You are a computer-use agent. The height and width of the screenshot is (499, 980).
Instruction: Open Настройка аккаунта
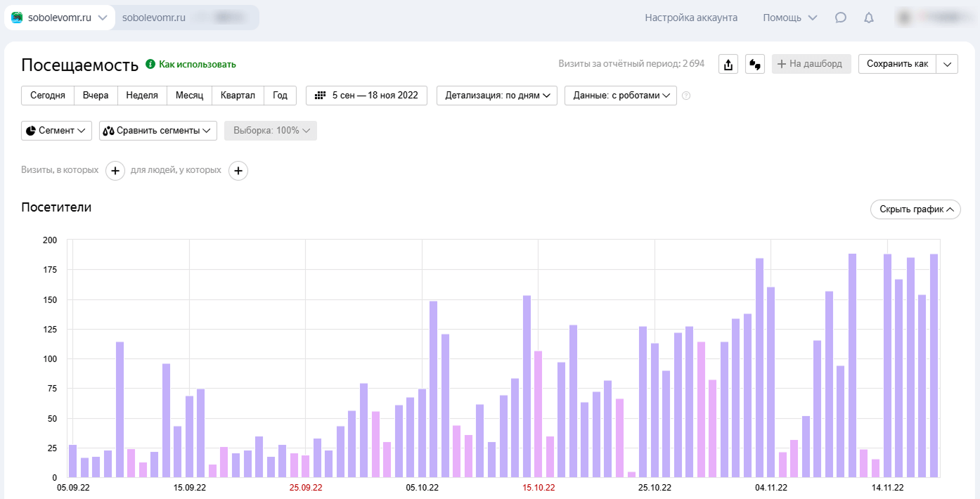point(691,18)
